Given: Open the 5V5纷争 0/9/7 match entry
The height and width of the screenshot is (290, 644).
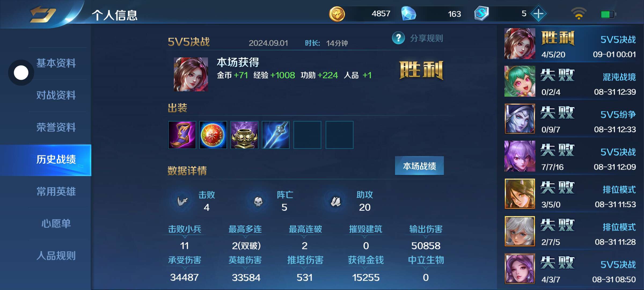Looking at the screenshot, I should (x=570, y=119).
